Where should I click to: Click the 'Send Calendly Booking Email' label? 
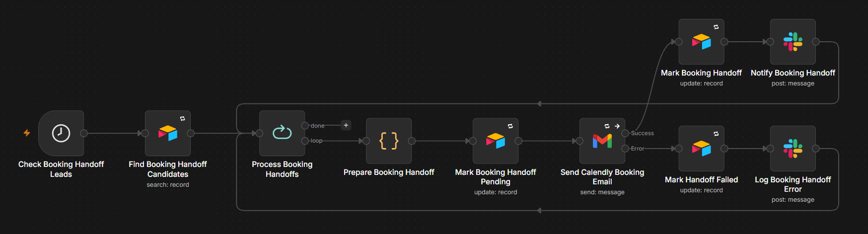click(602, 177)
